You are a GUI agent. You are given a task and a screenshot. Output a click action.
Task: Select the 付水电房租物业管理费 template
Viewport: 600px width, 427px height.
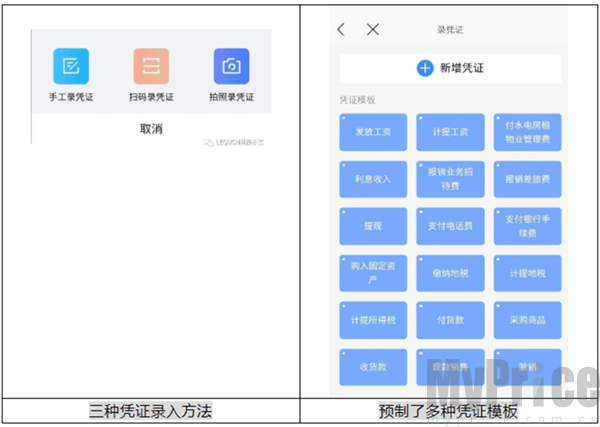(528, 132)
